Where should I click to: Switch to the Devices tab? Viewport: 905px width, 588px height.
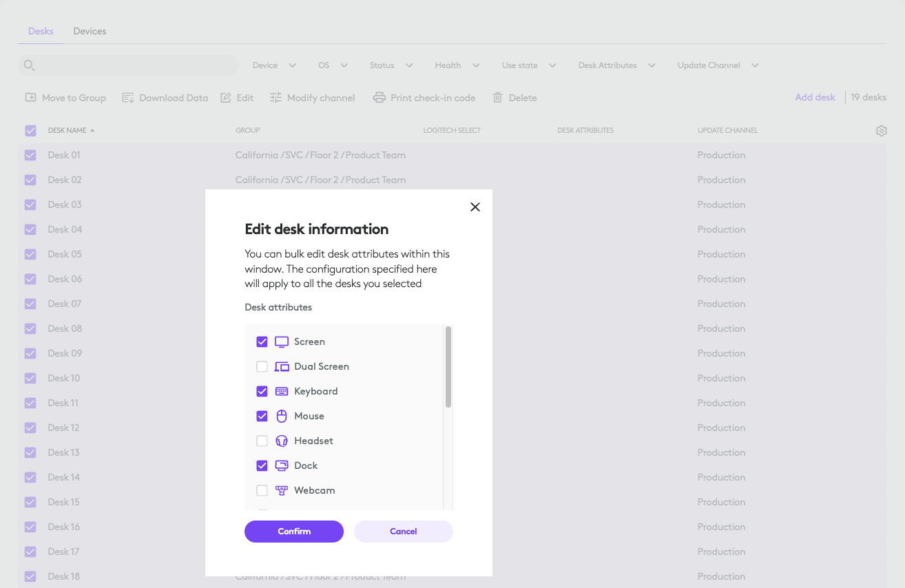click(89, 31)
